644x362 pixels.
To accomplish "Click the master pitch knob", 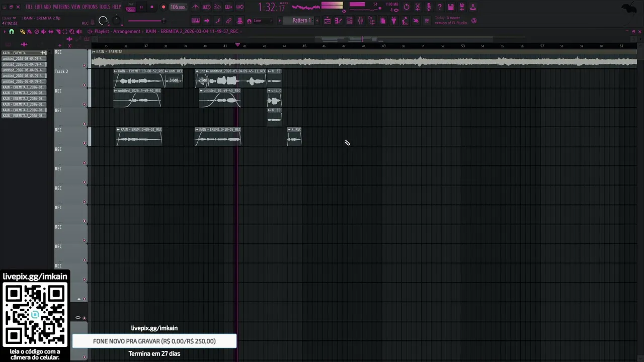I will pos(116,20).
